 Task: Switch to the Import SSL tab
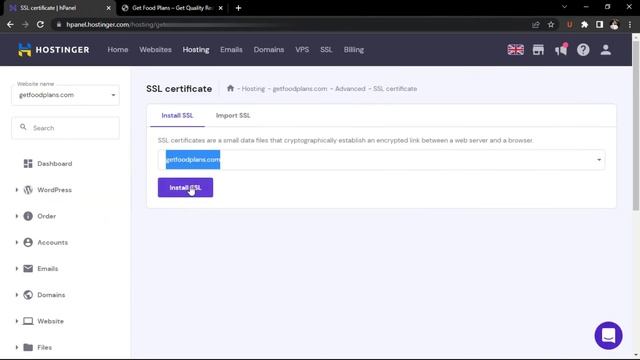pyautogui.click(x=233, y=116)
